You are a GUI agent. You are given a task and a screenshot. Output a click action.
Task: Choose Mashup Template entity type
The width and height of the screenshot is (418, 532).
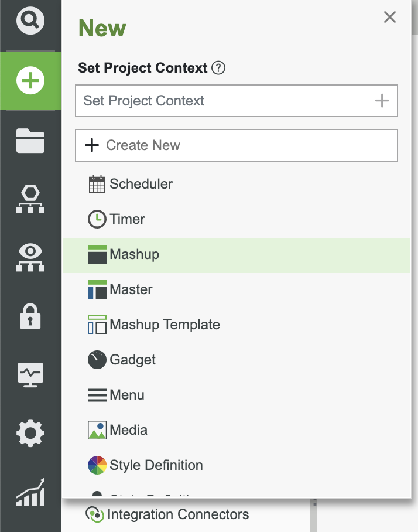coord(165,325)
